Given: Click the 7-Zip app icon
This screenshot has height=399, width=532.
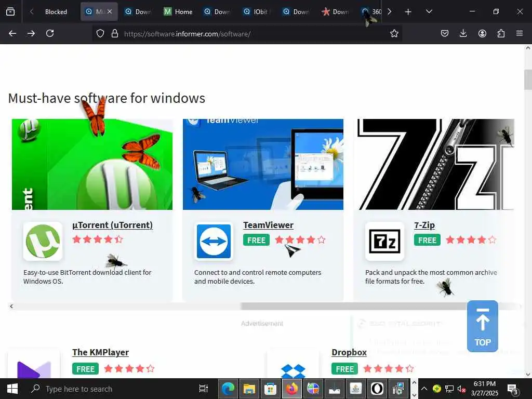Looking at the screenshot, I should pyautogui.click(x=385, y=241).
